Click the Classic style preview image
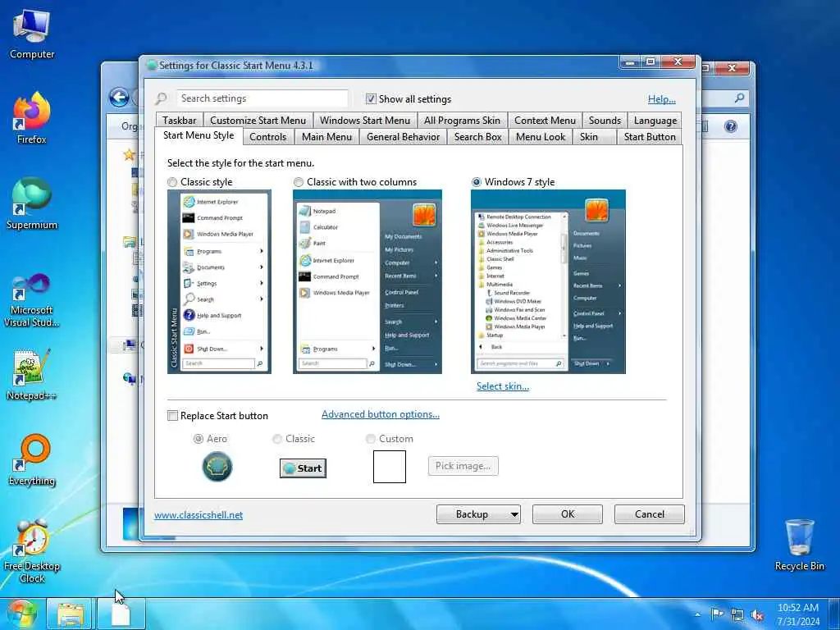The width and height of the screenshot is (840, 630). click(219, 282)
